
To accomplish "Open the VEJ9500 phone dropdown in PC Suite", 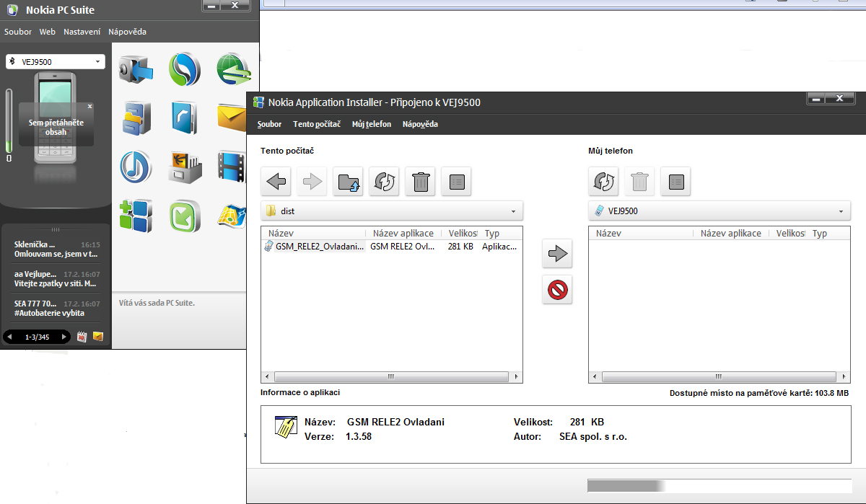I will coord(56,62).
